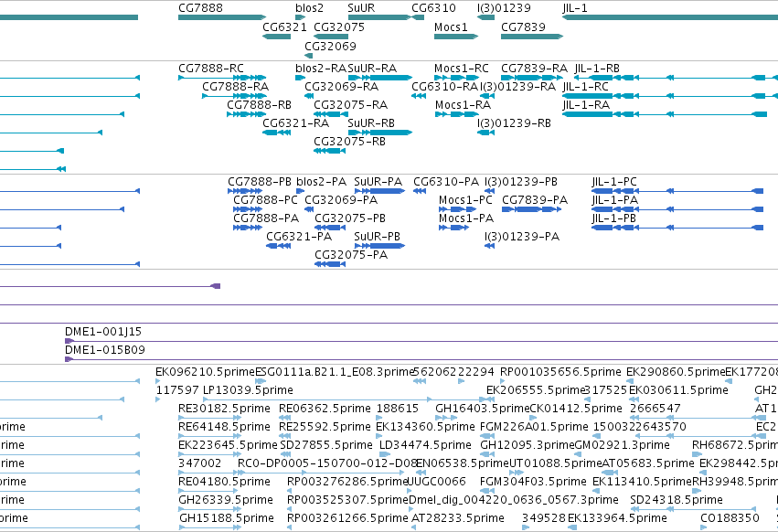Click protein label 'Mocs1-PA'

point(466,218)
